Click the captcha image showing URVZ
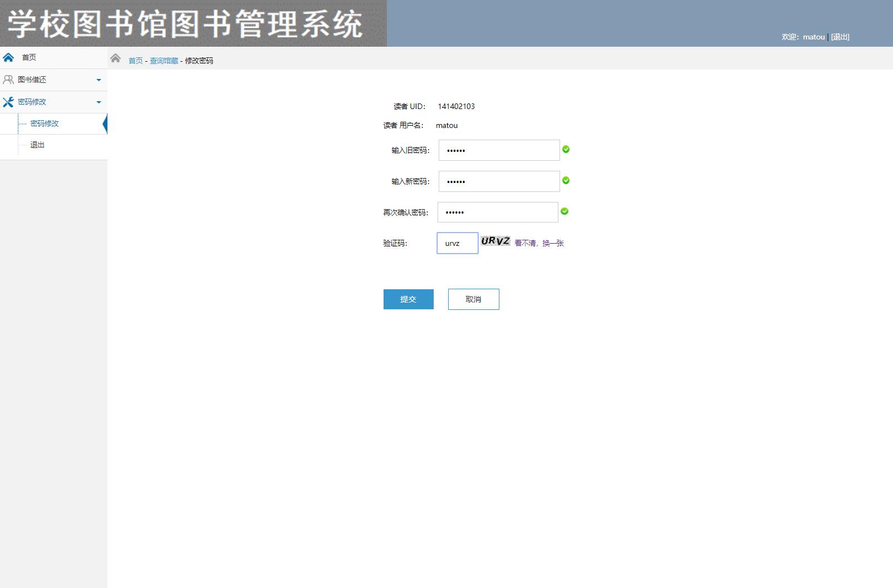893x588 pixels. 495,241
